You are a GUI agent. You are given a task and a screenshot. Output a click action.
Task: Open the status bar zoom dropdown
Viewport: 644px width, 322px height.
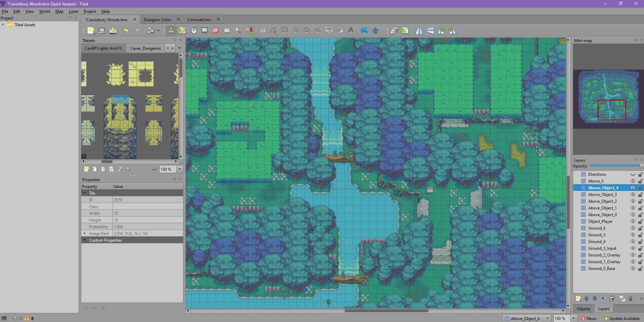pos(573,318)
